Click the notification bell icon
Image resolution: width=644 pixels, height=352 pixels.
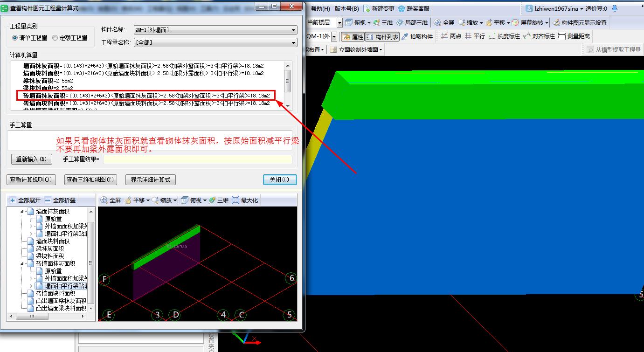(x=614, y=8)
